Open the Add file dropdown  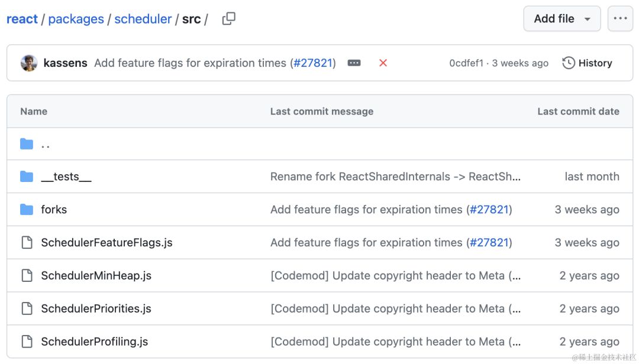tap(561, 19)
